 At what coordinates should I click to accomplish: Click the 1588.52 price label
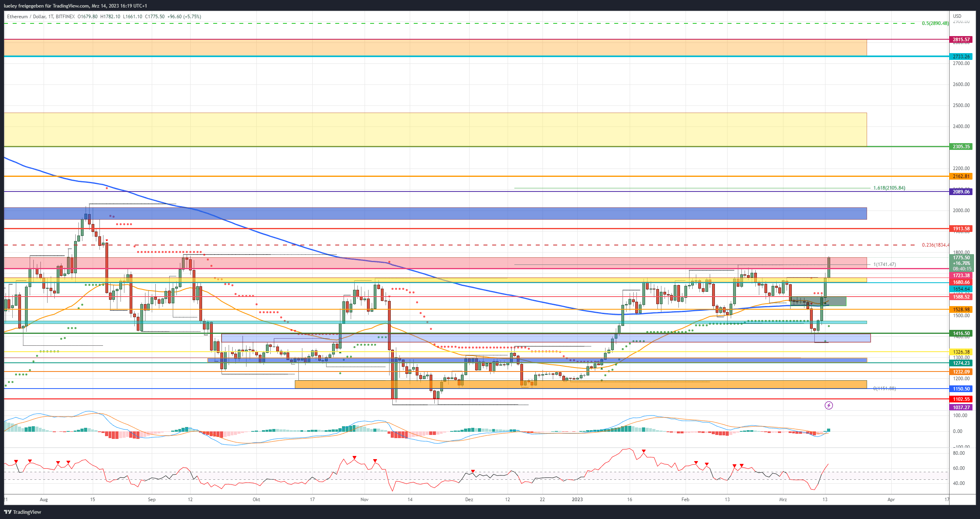pos(961,297)
